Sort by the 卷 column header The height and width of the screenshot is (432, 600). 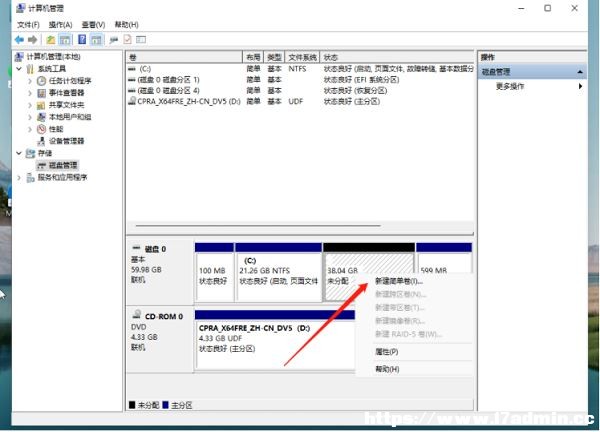click(x=184, y=57)
